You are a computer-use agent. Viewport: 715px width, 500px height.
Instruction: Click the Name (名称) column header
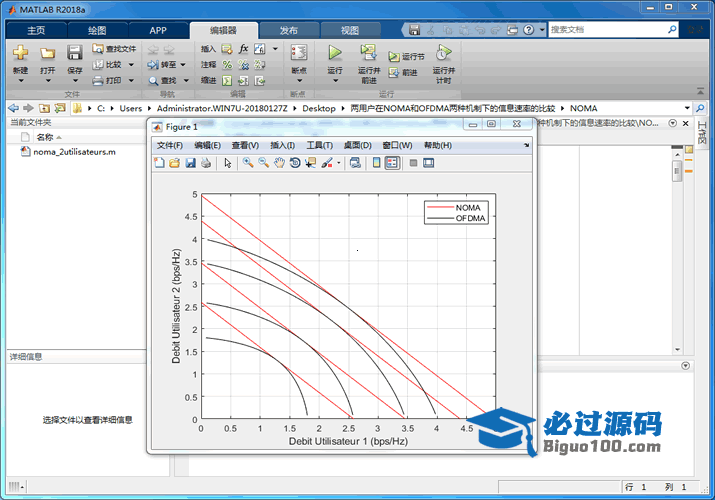coord(44,137)
